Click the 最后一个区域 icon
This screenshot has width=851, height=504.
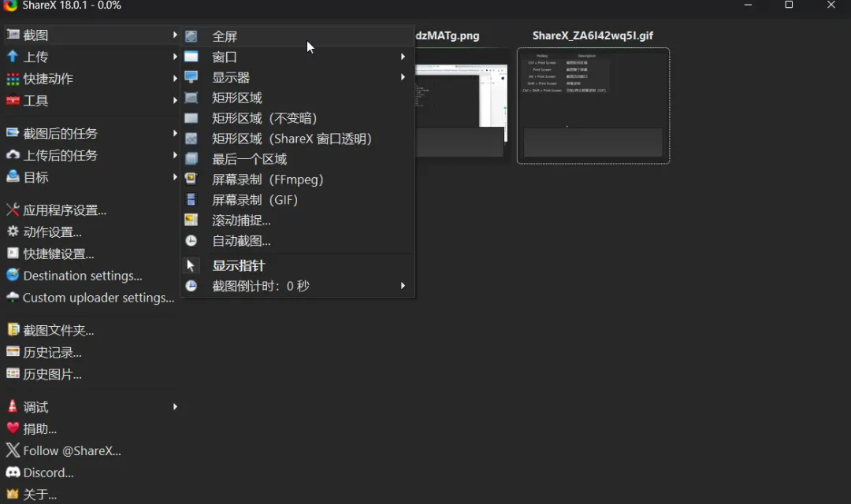click(x=191, y=159)
